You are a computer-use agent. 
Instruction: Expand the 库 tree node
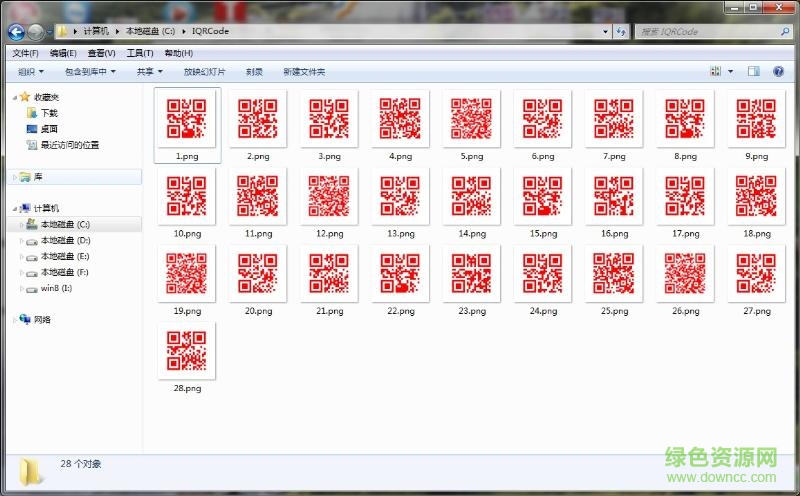(x=14, y=177)
